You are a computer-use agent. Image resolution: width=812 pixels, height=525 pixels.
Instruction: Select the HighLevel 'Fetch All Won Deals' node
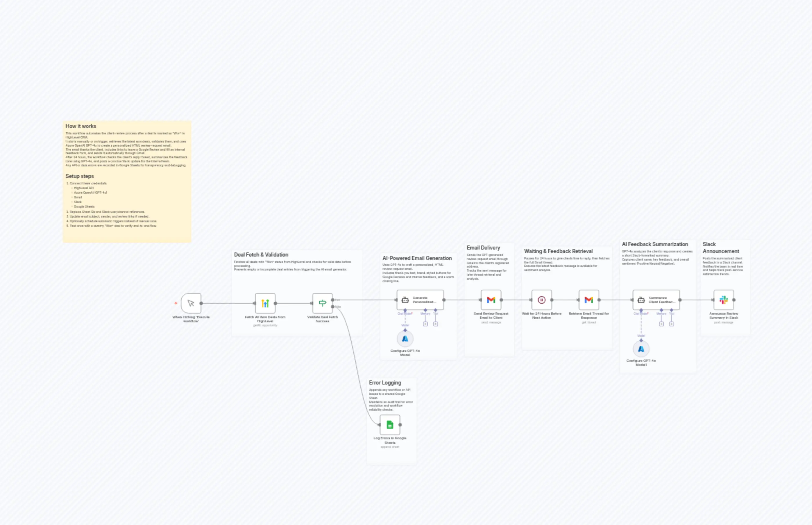coord(265,303)
